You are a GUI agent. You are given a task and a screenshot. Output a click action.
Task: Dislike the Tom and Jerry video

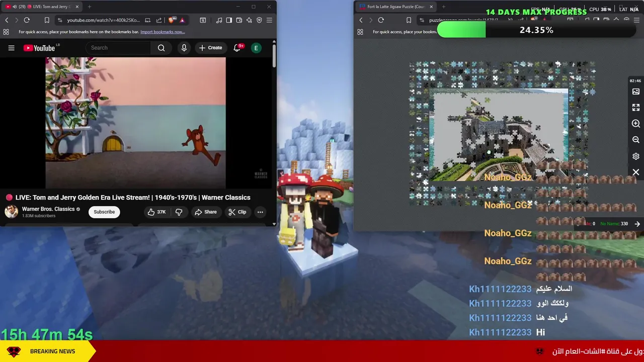click(x=179, y=212)
